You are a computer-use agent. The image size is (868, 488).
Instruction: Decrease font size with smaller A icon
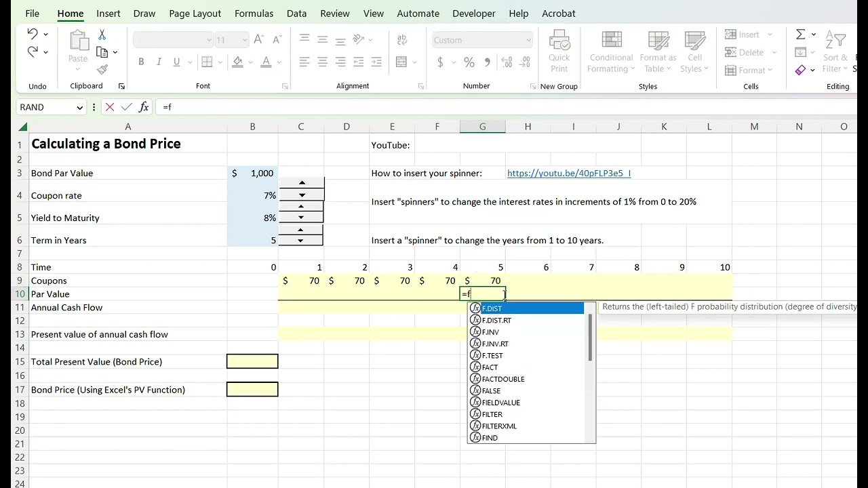pos(276,40)
